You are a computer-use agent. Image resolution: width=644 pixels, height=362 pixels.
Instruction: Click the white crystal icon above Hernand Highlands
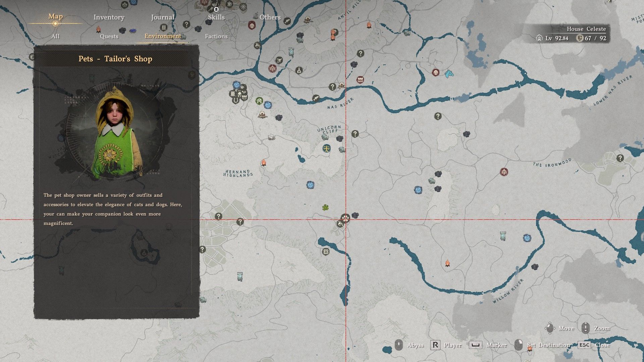pyautogui.click(x=271, y=137)
